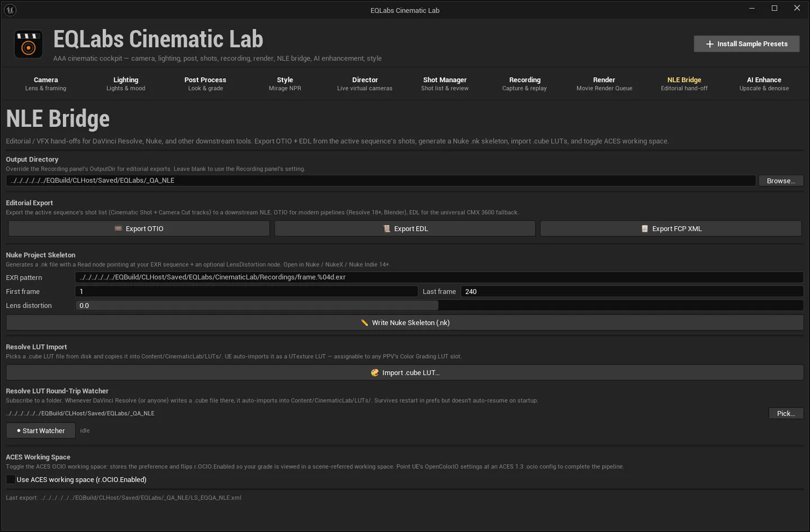Click the palette icon on Import .cube LUT
Screen dimensions: 810x532
click(x=375, y=373)
